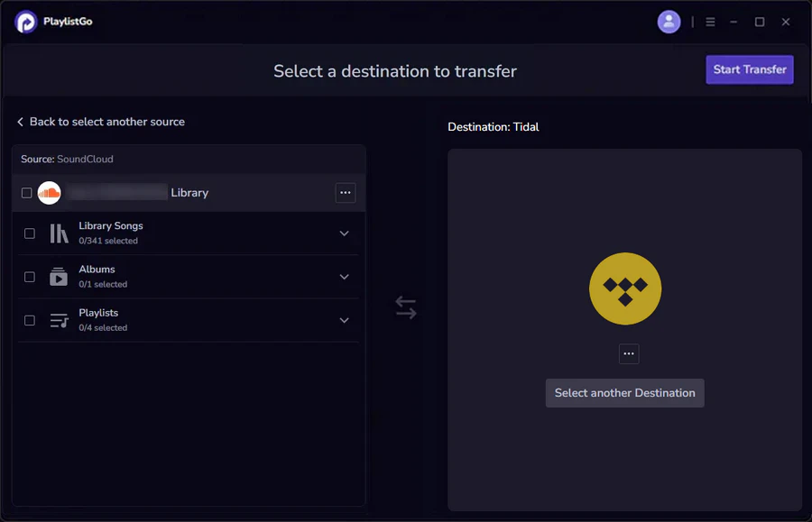
Task: Open the Tidal destination more options button
Action: click(x=629, y=354)
